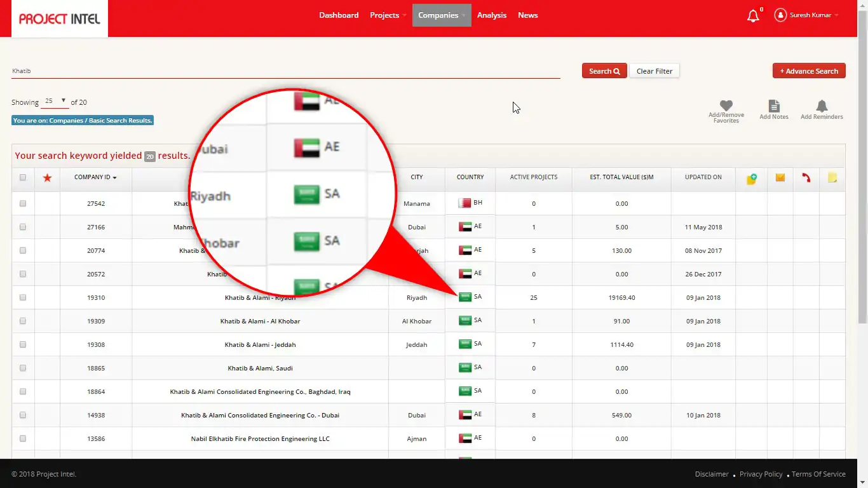Check the box for company 13586
Viewport: 868px width, 488px height.
23,439
